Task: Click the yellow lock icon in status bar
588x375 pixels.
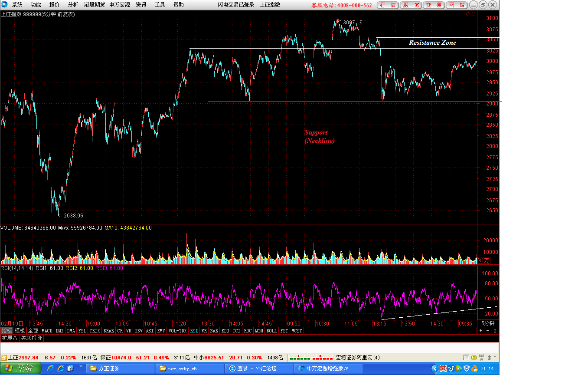Action: pos(474,358)
